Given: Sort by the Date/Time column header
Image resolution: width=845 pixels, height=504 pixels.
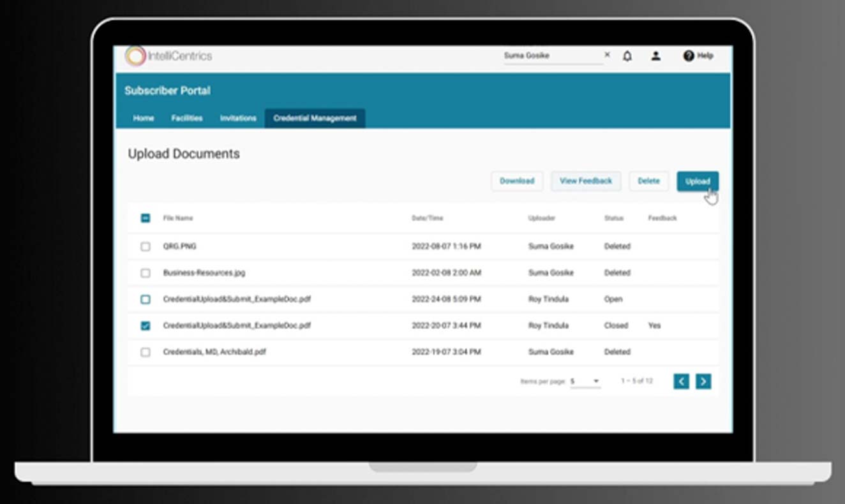Looking at the screenshot, I should [428, 218].
